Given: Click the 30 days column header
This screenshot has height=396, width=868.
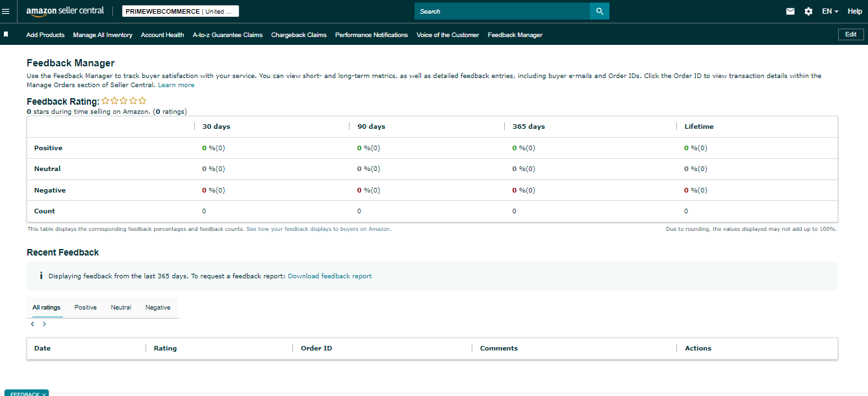Looking at the screenshot, I should [216, 127].
